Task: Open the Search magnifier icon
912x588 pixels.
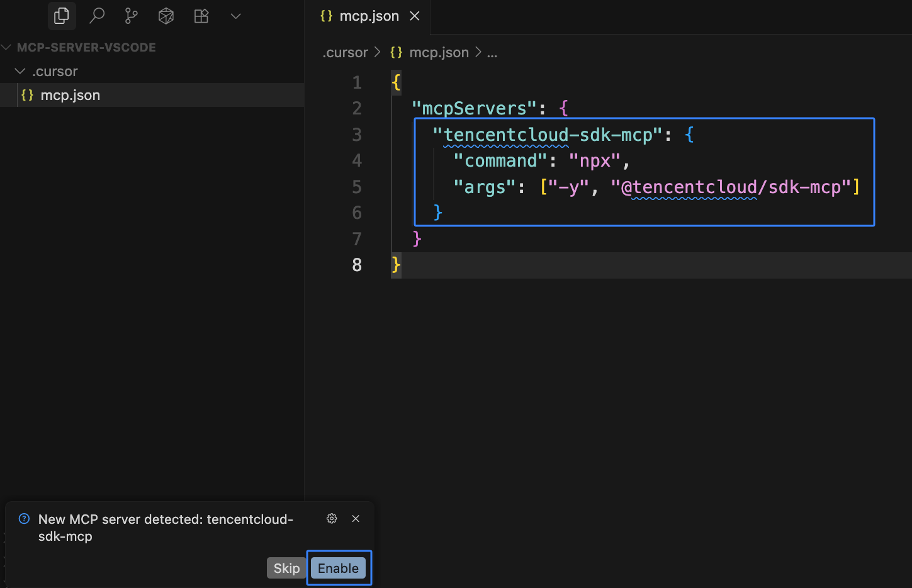Action: [x=97, y=16]
